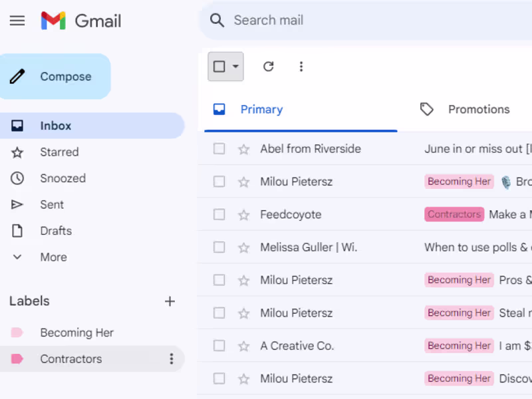Switch to the Primary tab
This screenshot has height=399, width=532.
(261, 110)
